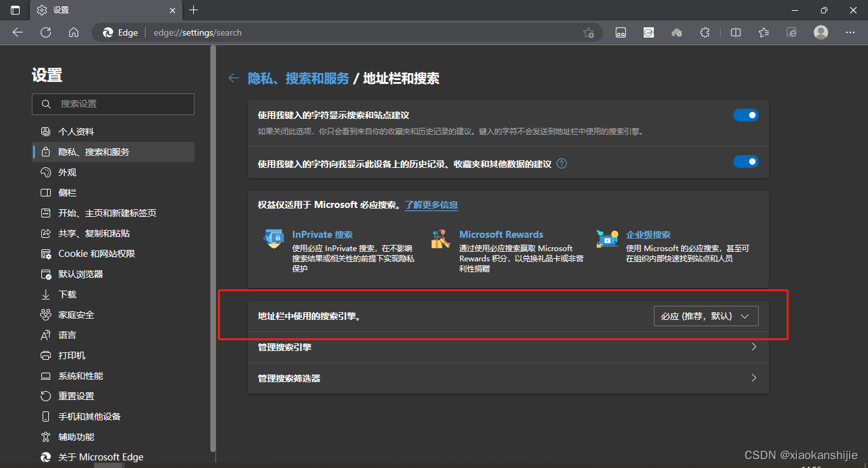Expand 管理搜索引擎 row

coord(508,347)
